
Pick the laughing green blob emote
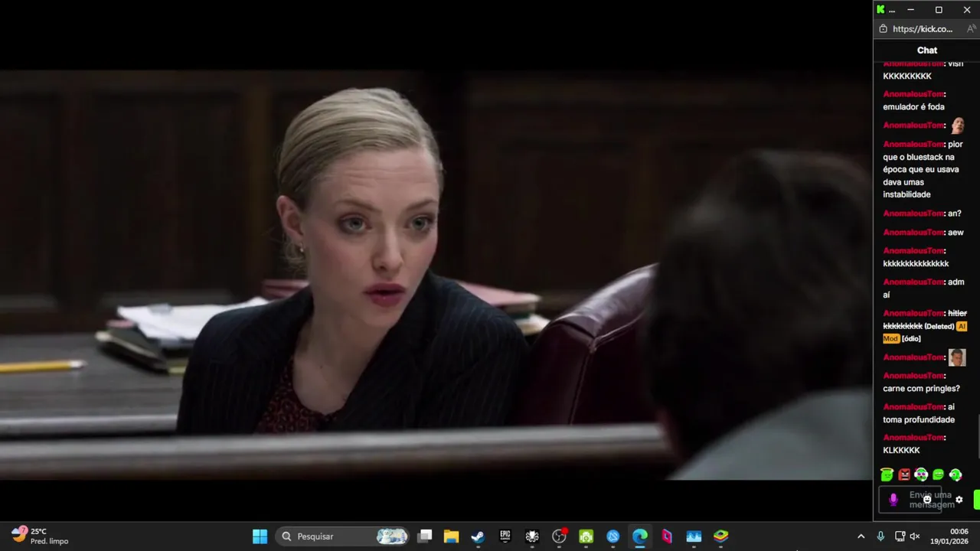click(938, 474)
